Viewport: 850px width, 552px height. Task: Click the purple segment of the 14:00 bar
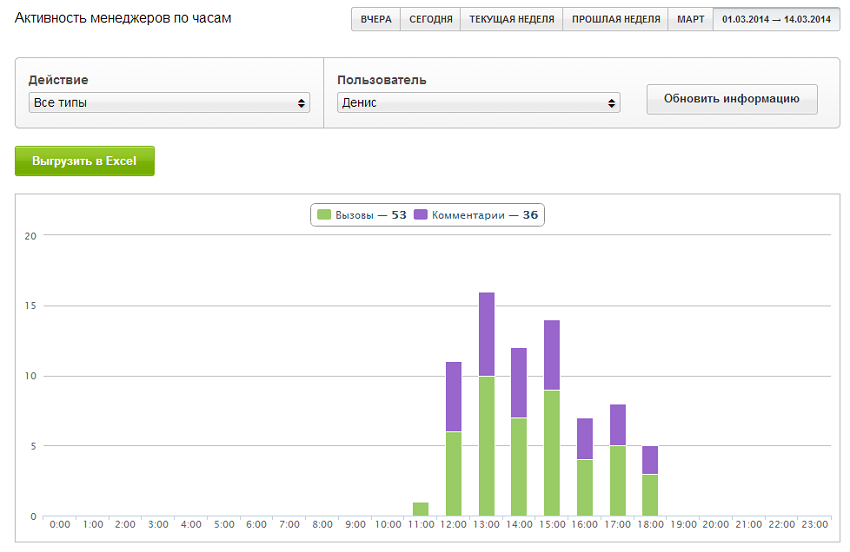coord(519,383)
